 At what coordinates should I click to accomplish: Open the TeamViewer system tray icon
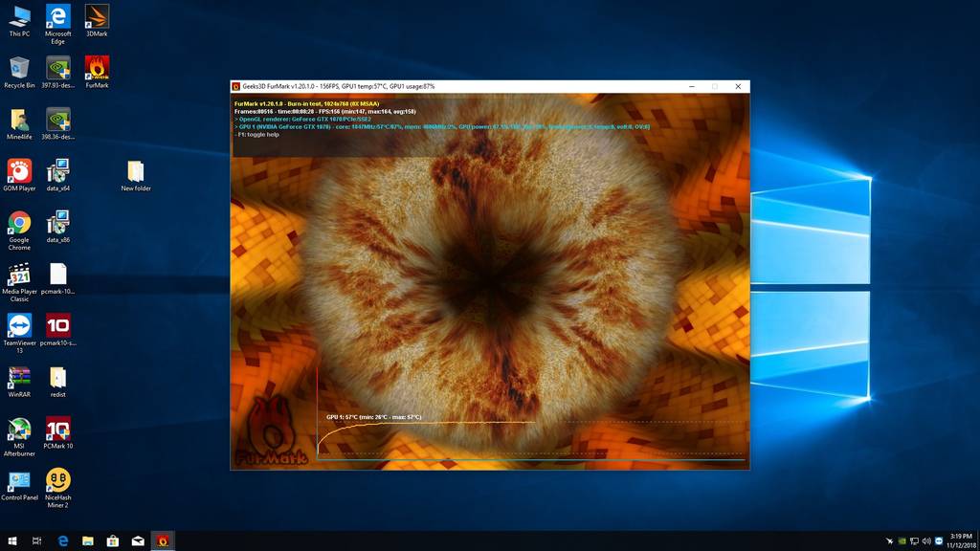pyautogui.click(x=939, y=541)
